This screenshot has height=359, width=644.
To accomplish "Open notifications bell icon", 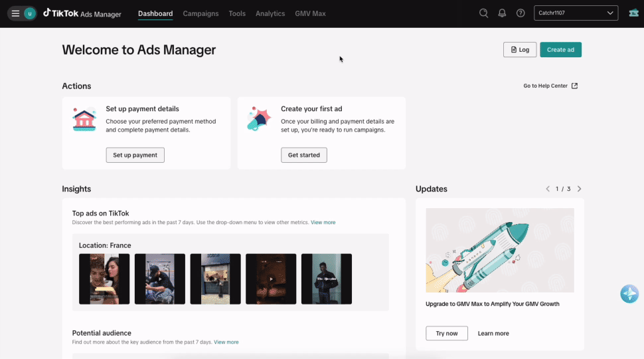I will [502, 13].
